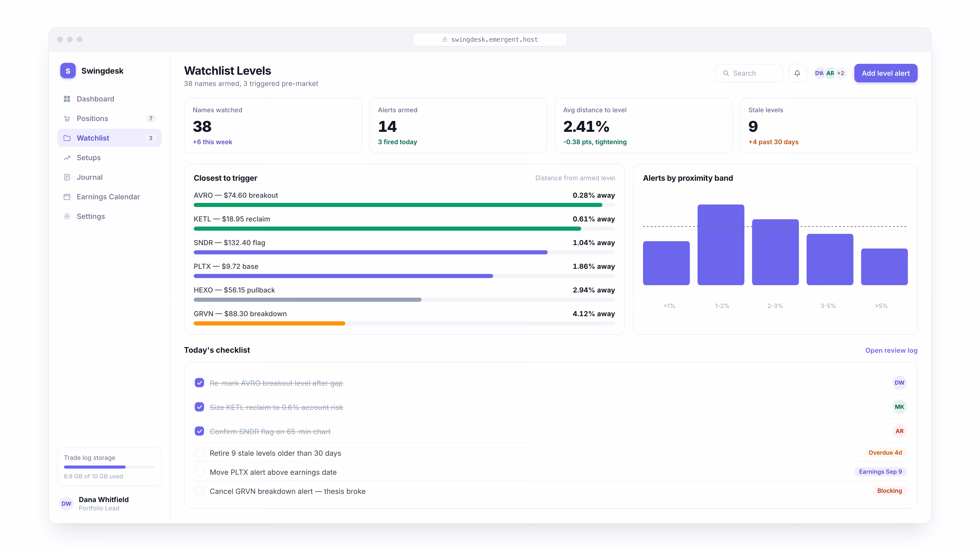Click the AR avatar in header

(x=830, y=73)
